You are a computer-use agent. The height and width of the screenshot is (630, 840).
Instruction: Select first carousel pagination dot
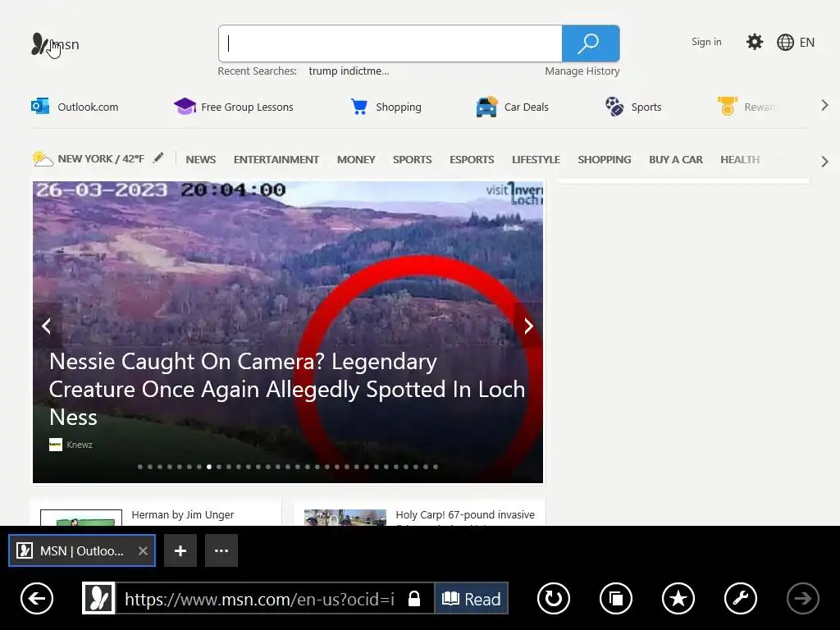click(140, 467)
